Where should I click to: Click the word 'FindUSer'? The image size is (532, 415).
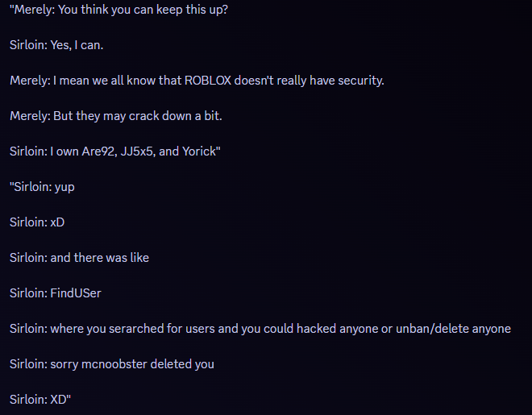point(76,293)
